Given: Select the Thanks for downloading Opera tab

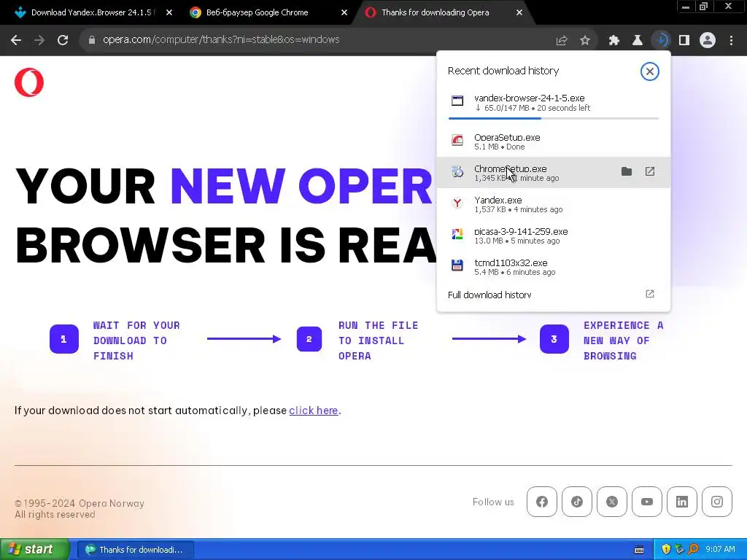Looking at the screenshot, I should [443, 12].
